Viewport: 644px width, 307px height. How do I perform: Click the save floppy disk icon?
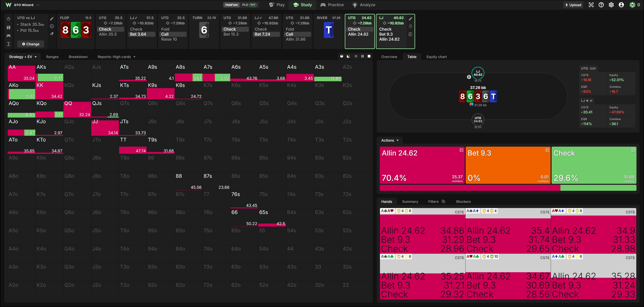(9, 27)
